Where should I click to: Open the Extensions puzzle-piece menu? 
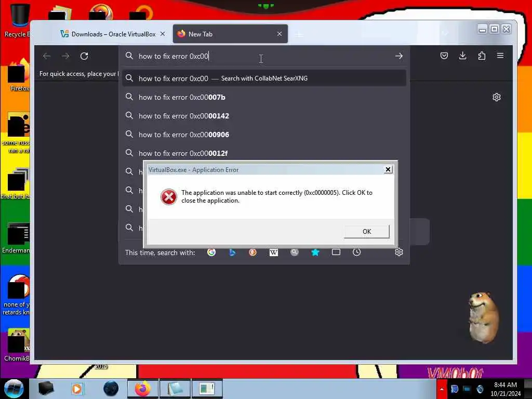pos(482,56)
